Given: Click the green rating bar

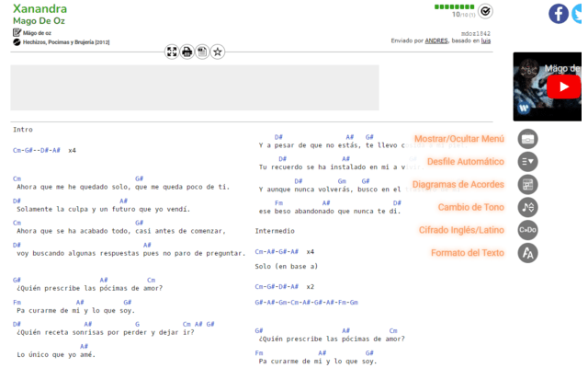Looking at the screenshot, I should click(x=454, y=6).
